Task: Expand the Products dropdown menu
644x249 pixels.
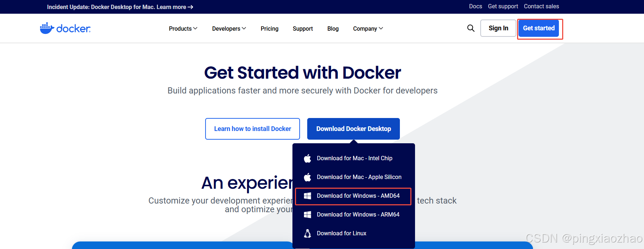Action: [183, 29]
